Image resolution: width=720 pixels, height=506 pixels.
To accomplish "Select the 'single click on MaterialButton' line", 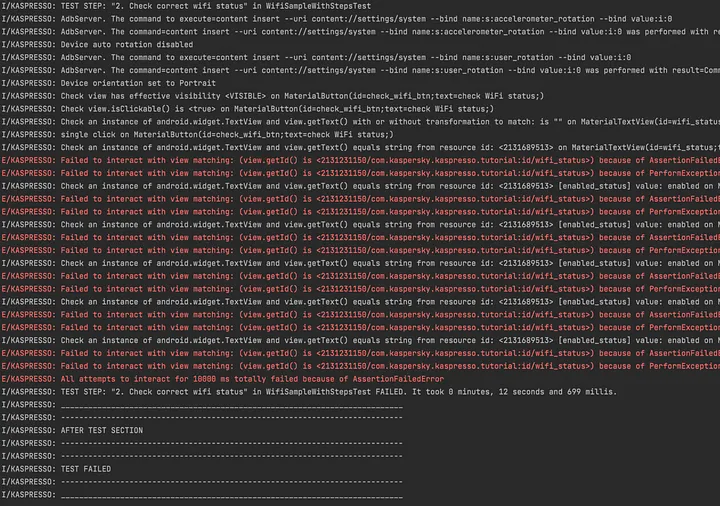I will 197,135.
